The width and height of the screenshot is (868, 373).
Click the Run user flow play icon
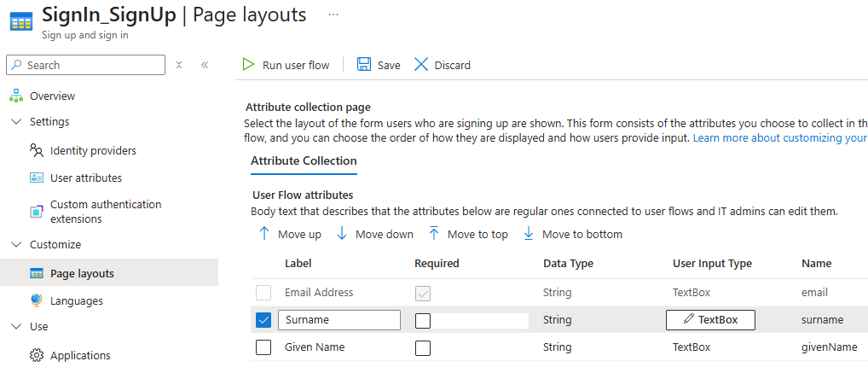[248, 65]
